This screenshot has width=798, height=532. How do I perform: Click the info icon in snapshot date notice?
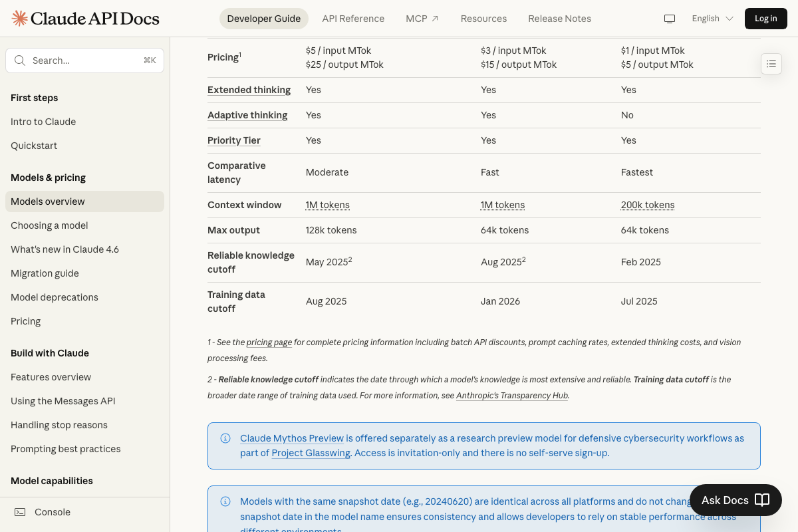click(225, 501)
